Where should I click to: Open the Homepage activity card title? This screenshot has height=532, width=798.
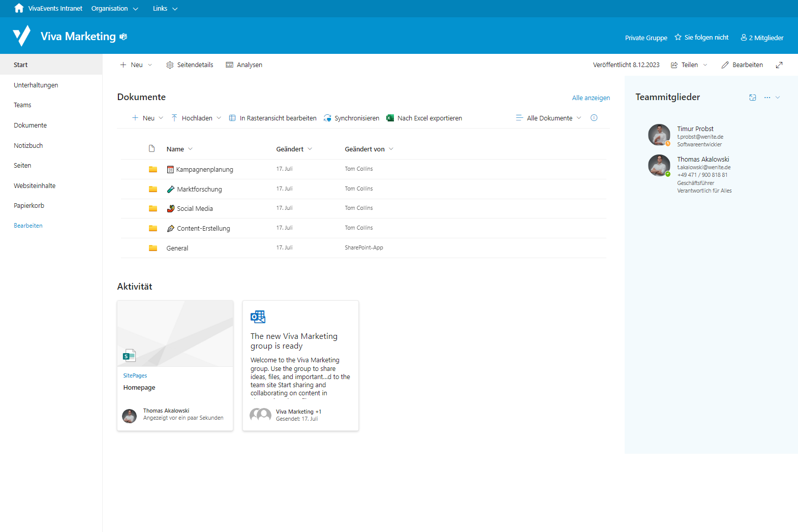pyautogui.click(x=139, y=388)
